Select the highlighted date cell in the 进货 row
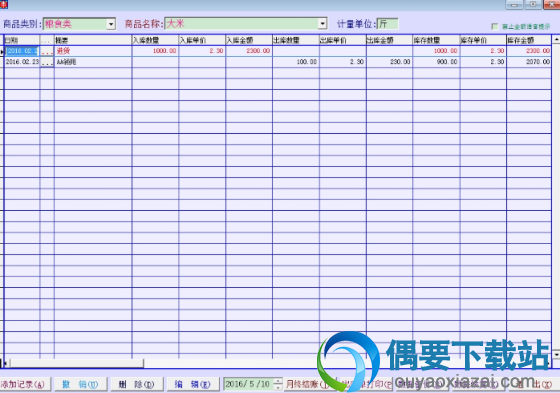Viewport: 560px width, 393px height. click(22, 51)
